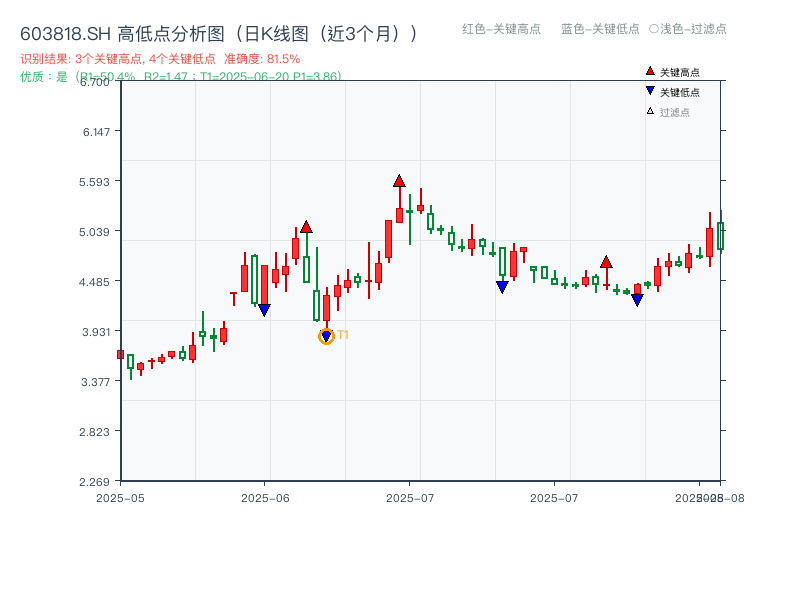Click the blue triangle marker below the early-June candles
The height and width of the screenshot is (600, 800).
tap(263, 307)
